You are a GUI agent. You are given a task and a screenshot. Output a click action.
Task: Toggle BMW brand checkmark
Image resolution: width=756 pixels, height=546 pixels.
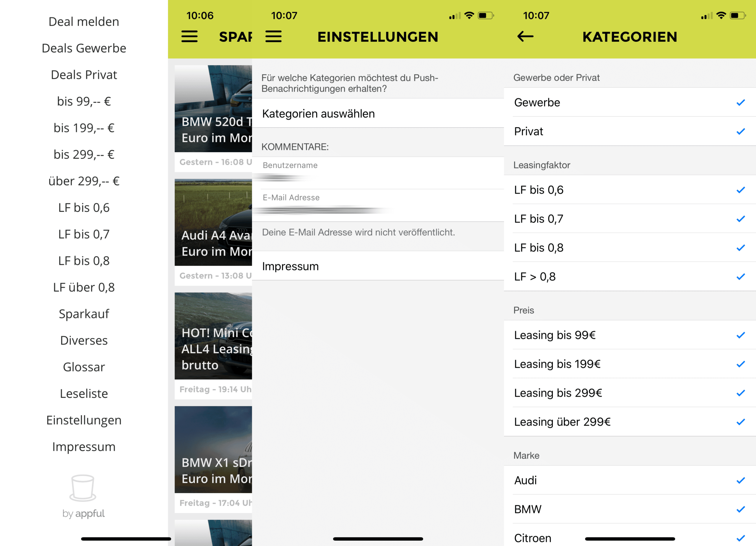click(741, 509)
